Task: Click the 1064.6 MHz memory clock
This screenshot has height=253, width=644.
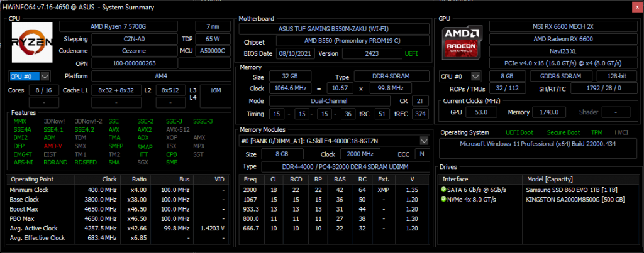Action: pyautogui.click(x=290, y=89)
